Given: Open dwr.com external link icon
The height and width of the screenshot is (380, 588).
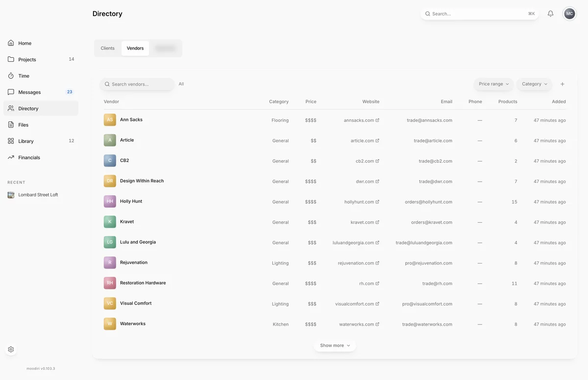Looking at the screenshot, I should [377, 181].
